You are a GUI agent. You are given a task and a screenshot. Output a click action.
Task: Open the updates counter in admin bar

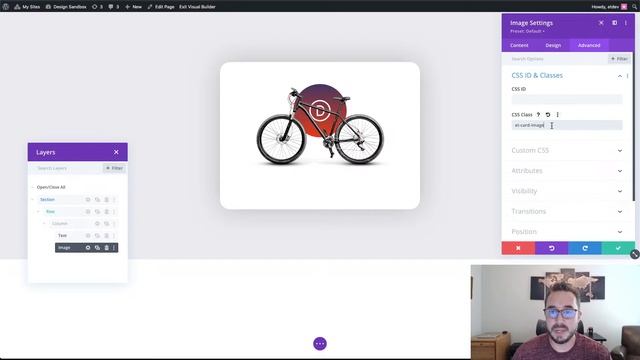[x=98, y=7]
